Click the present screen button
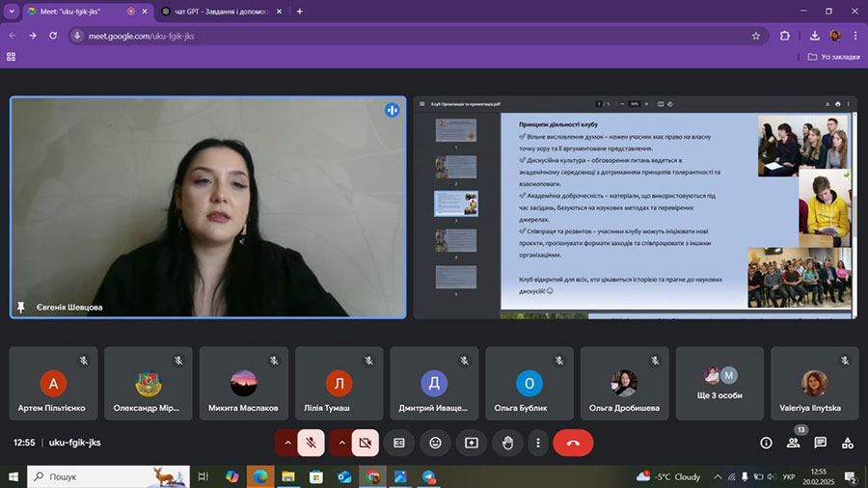Image resolution: width=868 pixels, height=488 pixels. point(471,443)
